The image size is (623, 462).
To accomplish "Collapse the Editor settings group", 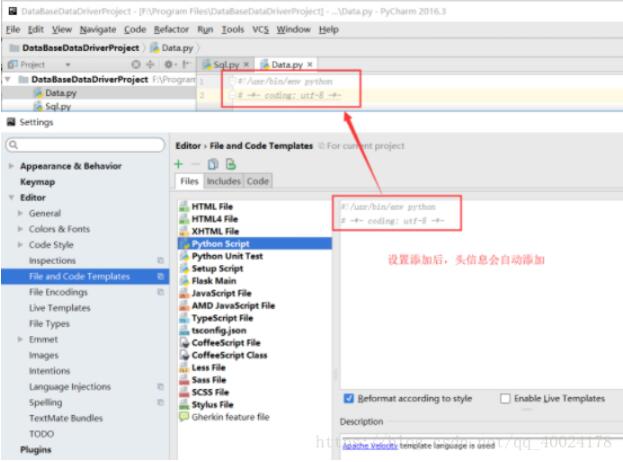I will [x=11, y=197].
